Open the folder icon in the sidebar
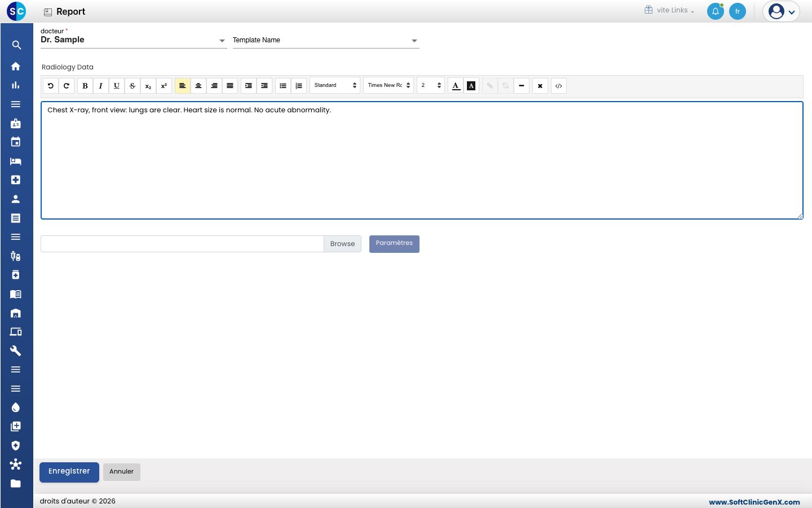 click(16, 483)
